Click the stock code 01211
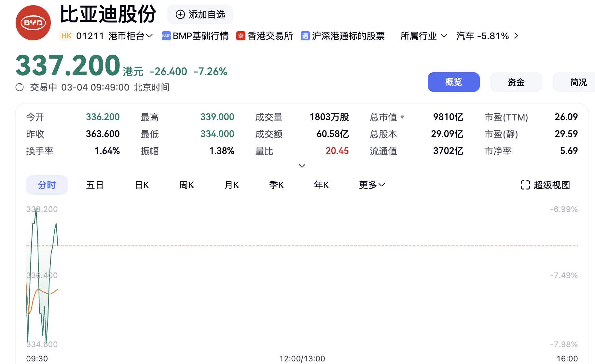The width and height of the screenshot is (595, 364). point(90,36)
